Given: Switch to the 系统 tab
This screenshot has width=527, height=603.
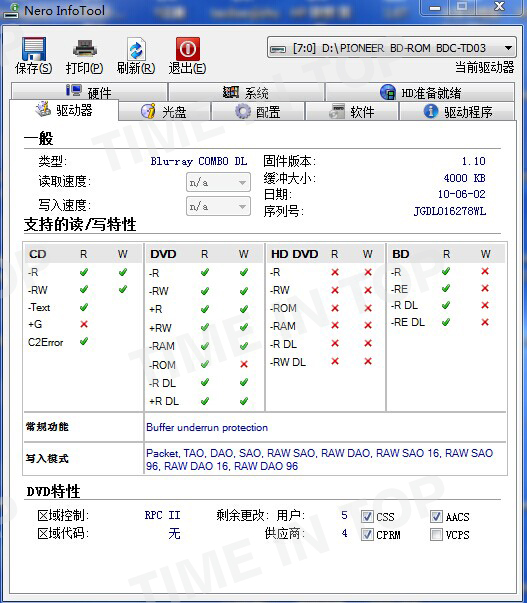Looking at the screenshot, I should (246, 92).
